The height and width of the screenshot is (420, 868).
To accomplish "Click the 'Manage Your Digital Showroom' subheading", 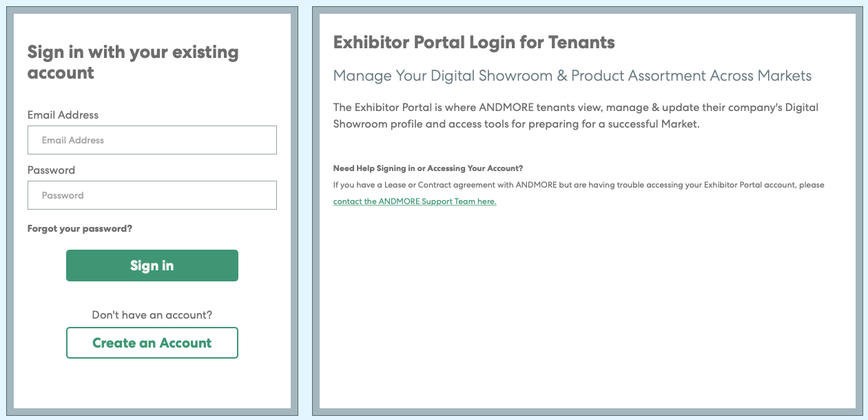I will [572, 76].
